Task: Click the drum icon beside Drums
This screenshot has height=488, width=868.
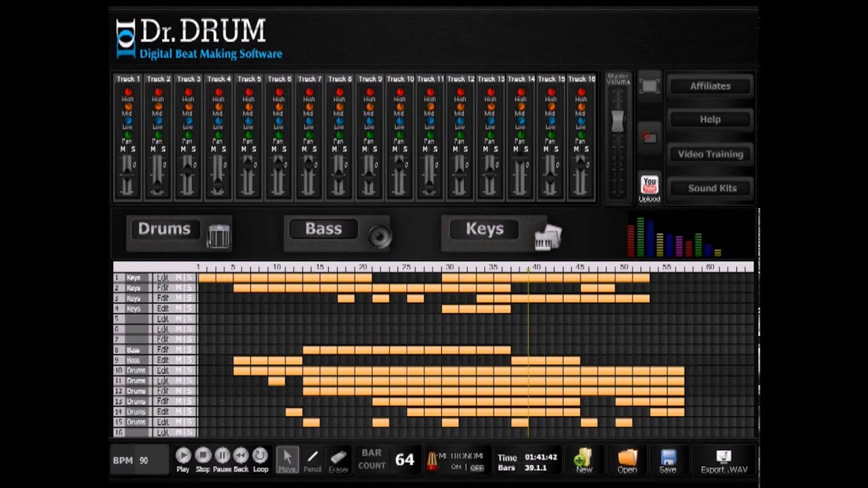Action: [218, 237]
